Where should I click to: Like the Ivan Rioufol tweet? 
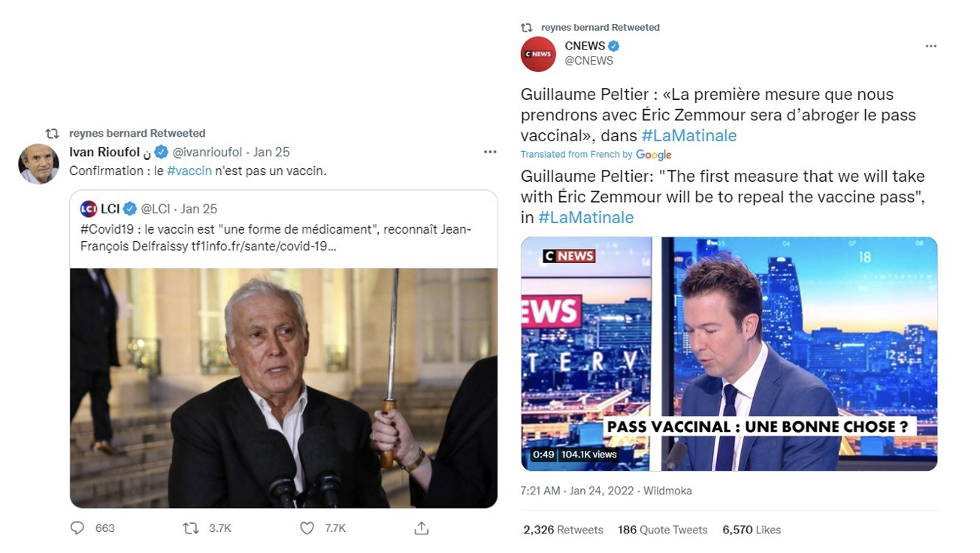(x=307, y=528)
